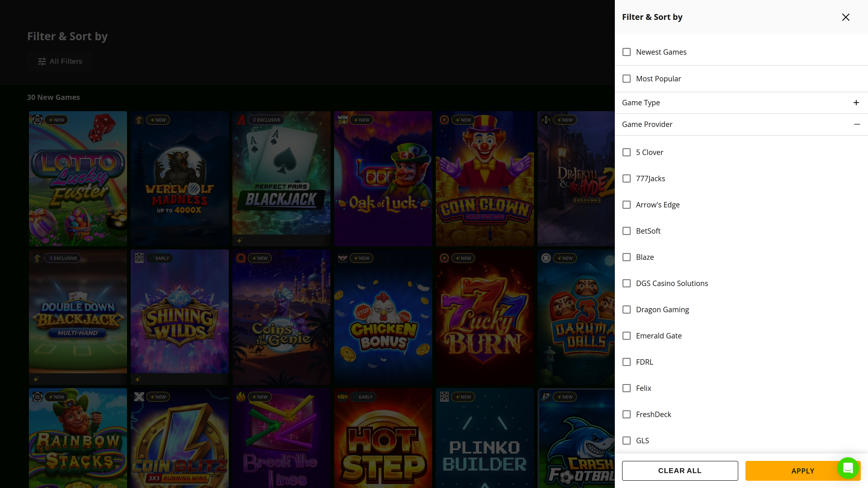Click the Apply button
This screenshot has height=488, width=868.
pos(802,471)
